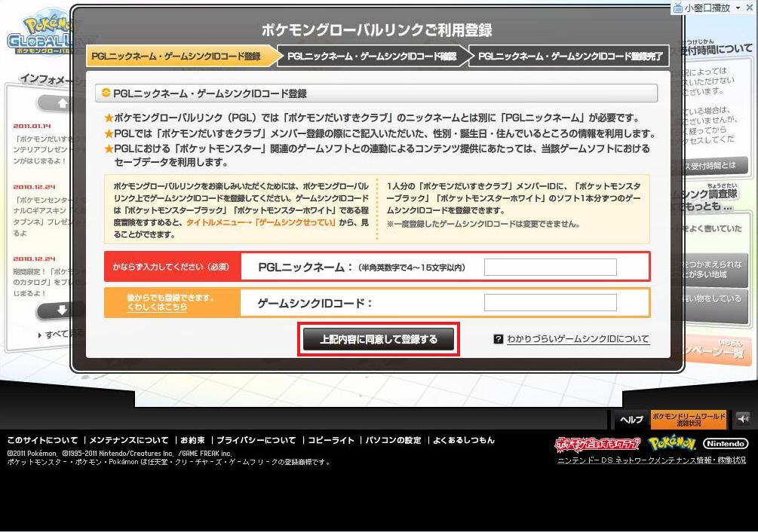Viewport: 758px width, 532px height.
Task: Open プライバシーについて in footer menu
Action: [256, 440]
